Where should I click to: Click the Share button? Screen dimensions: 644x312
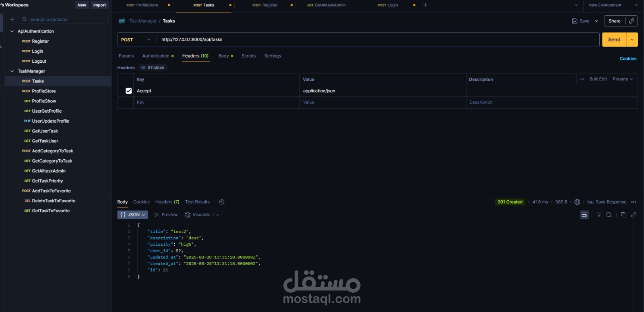tap(615, 21)
